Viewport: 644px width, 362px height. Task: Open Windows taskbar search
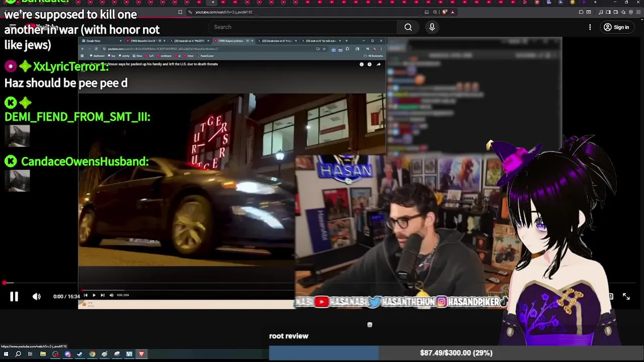pyautogui.click(x=18, y=354)
